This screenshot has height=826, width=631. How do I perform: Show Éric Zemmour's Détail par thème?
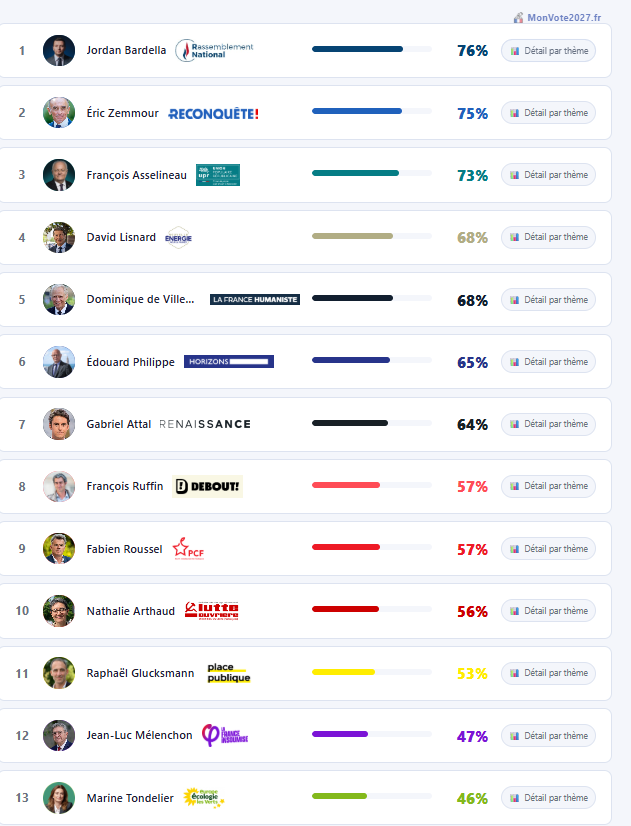point(548,113)
